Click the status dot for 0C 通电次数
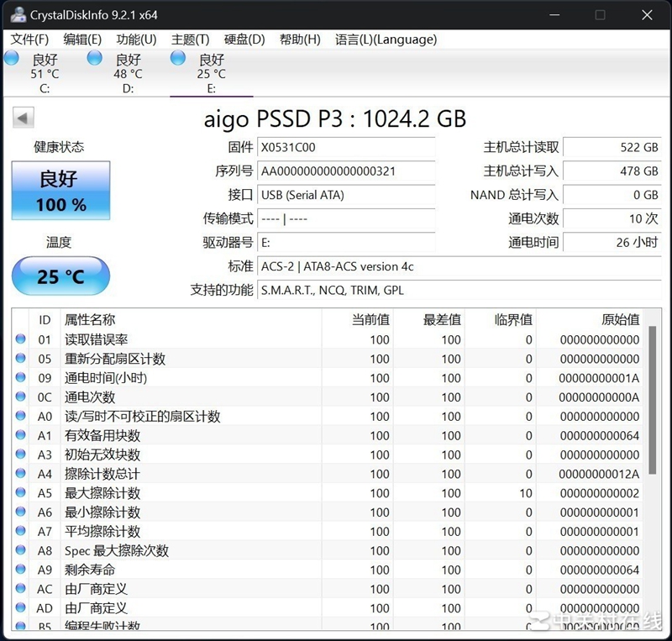The height and width of the screenshot is (641, 672). 20,397
